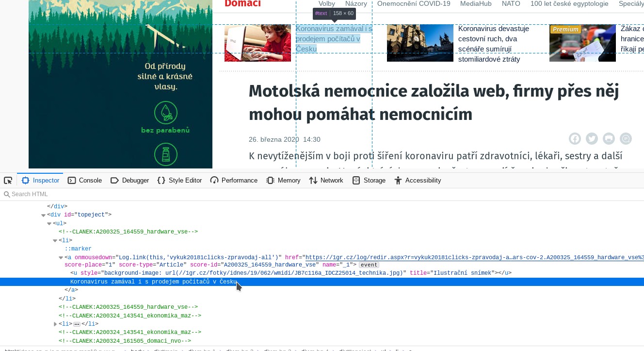Click the 1gr.cz redir href link
Viewport: 644px width, 351px height.
(474, 257)
